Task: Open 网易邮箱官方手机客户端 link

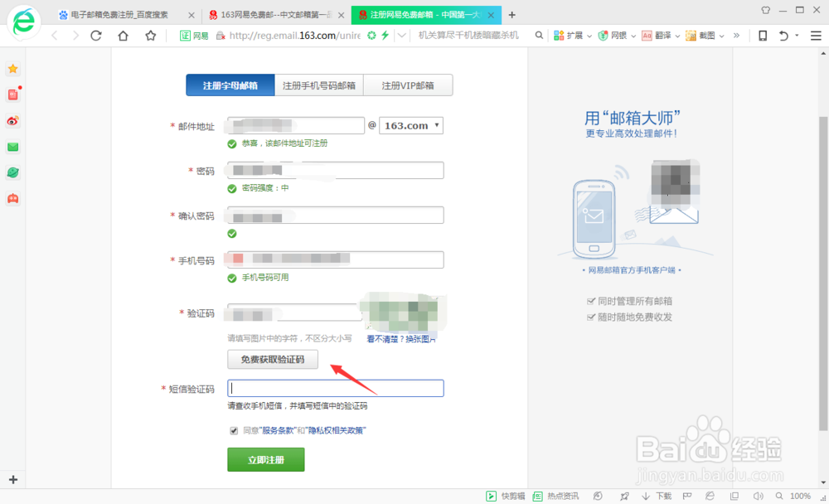Action: coord(632,270)
